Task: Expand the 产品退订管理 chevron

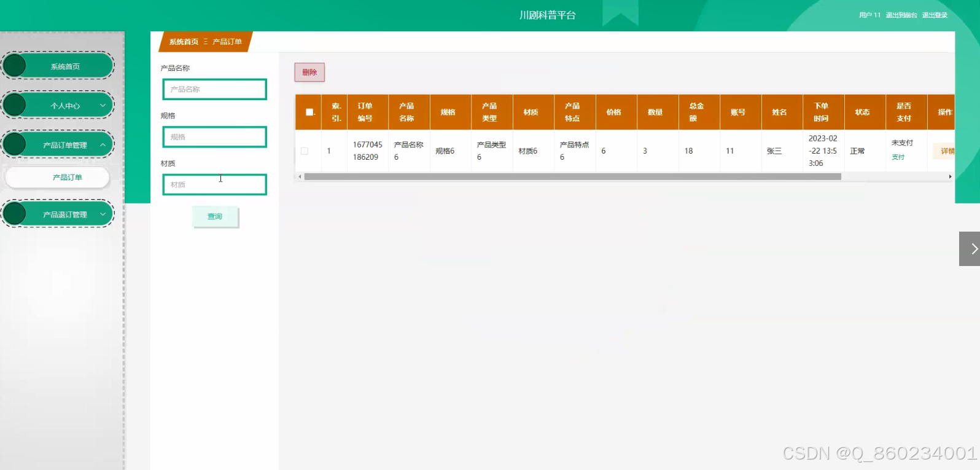Action: pyautogui.click(x=103, y=214)
